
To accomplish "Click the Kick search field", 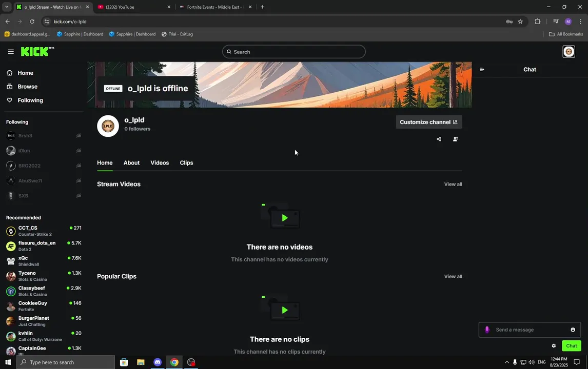I will click(x=293, y=52).
